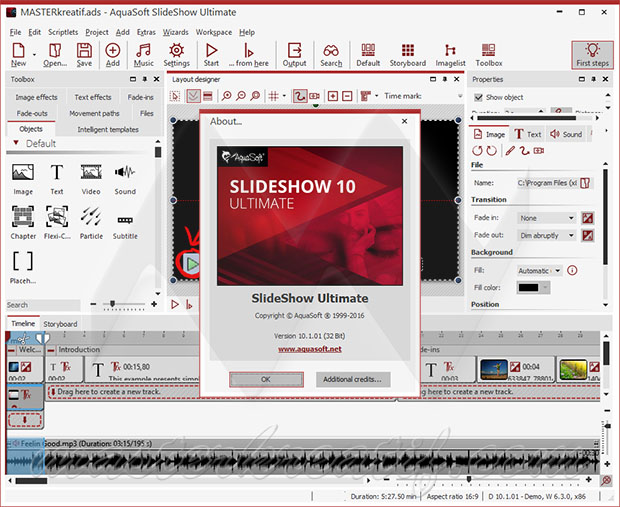
Task: Click the black Fill color swatch
Action: (528, 288)
